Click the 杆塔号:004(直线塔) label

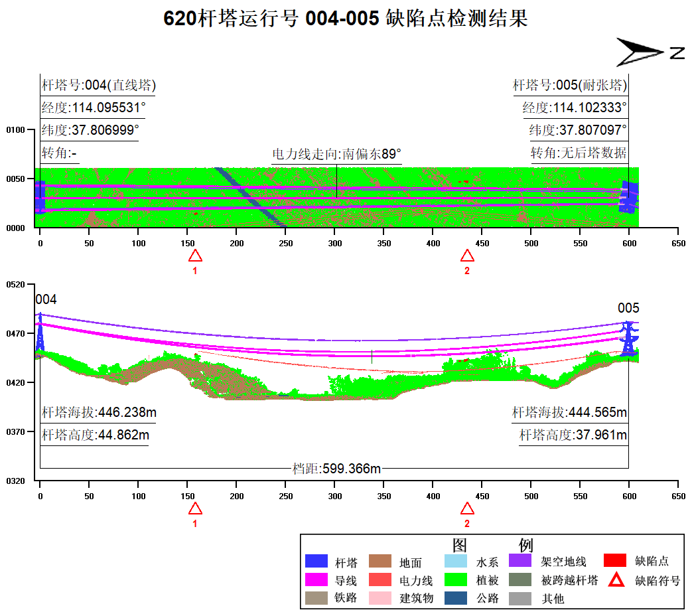tap(98, 85)
